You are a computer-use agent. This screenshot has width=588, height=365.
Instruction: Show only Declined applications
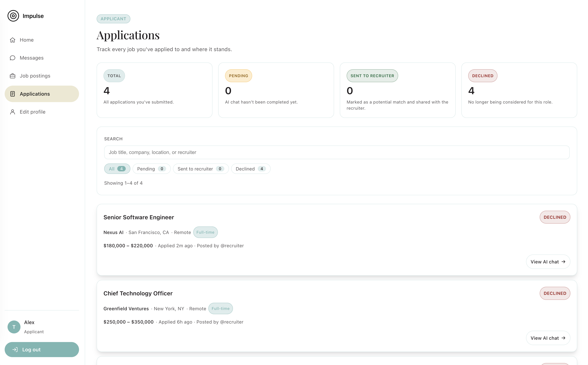[250, 169]
